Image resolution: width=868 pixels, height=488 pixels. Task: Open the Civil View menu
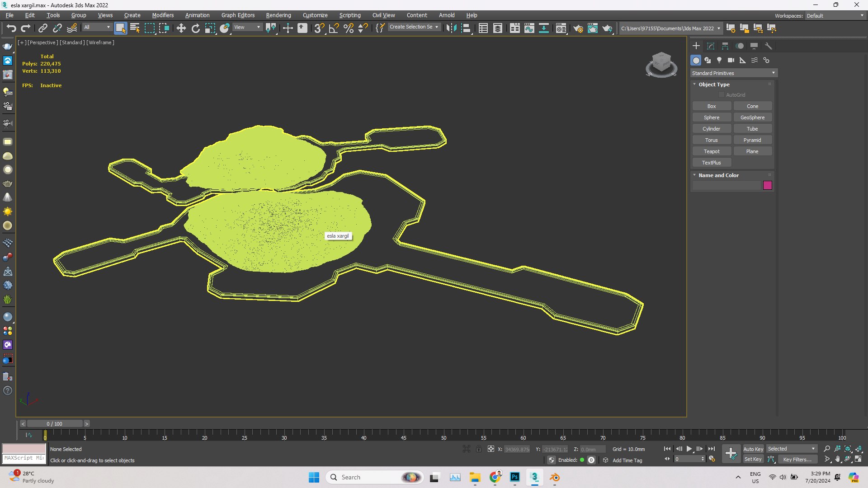point(384,15)
